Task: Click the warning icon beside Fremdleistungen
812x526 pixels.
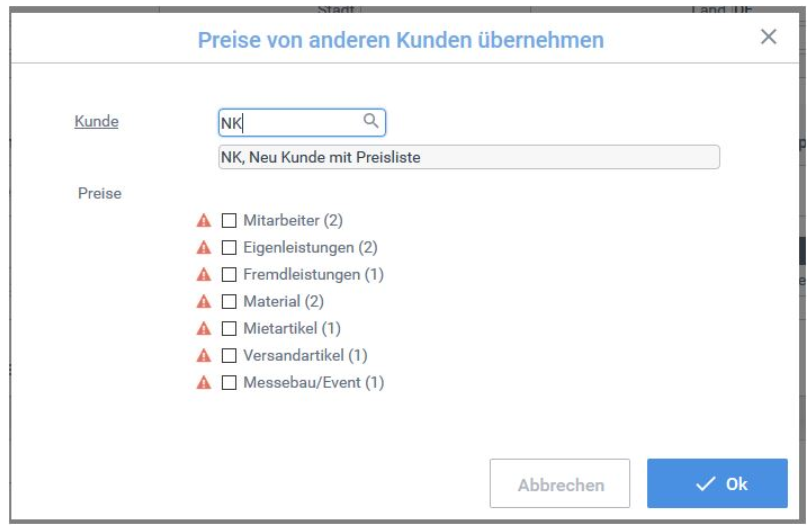Action: pyautogui.click(x=204, y=275)
